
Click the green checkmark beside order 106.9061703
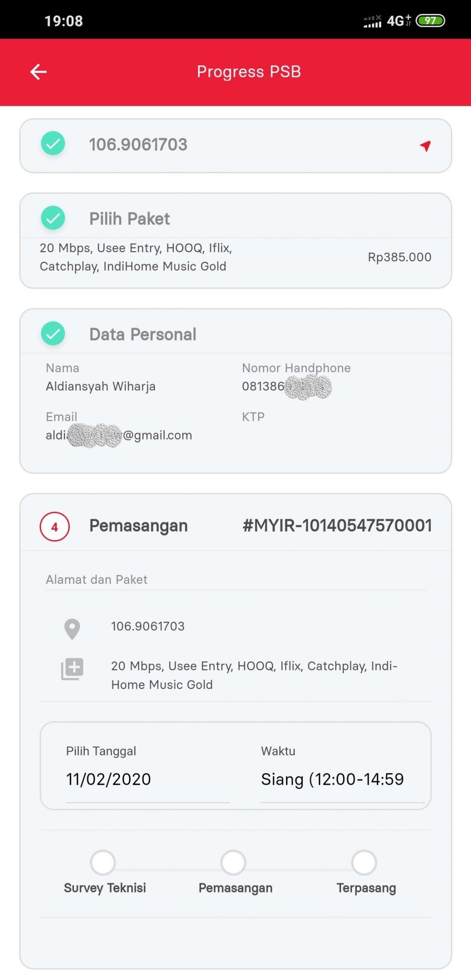[x=53, y=143]
